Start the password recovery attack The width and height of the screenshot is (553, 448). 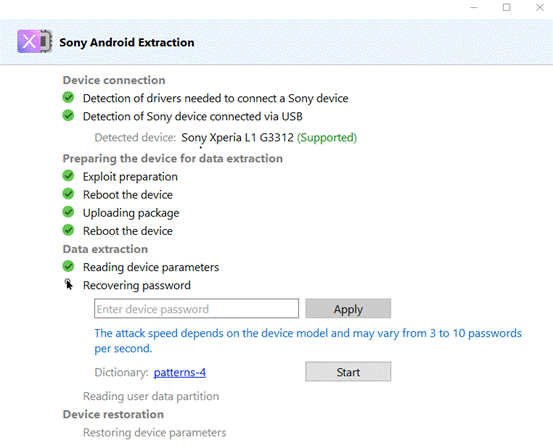click(x=348, y=371)
